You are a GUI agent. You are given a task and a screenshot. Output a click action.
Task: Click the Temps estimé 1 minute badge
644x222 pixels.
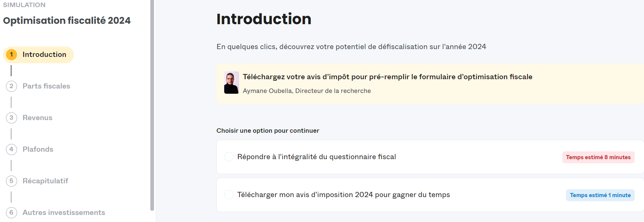click(601, 195)
